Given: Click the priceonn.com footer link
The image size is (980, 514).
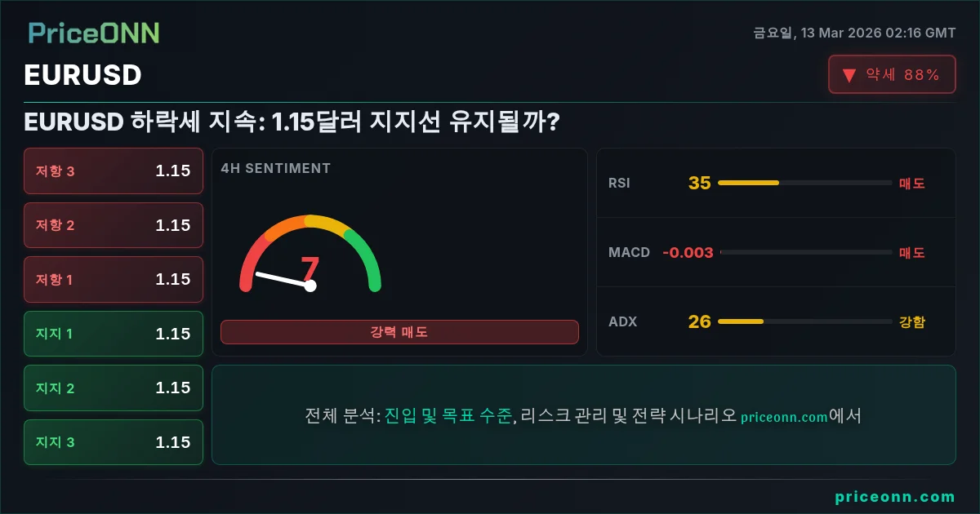Looking at the screenshot, I should coord(895,497).
